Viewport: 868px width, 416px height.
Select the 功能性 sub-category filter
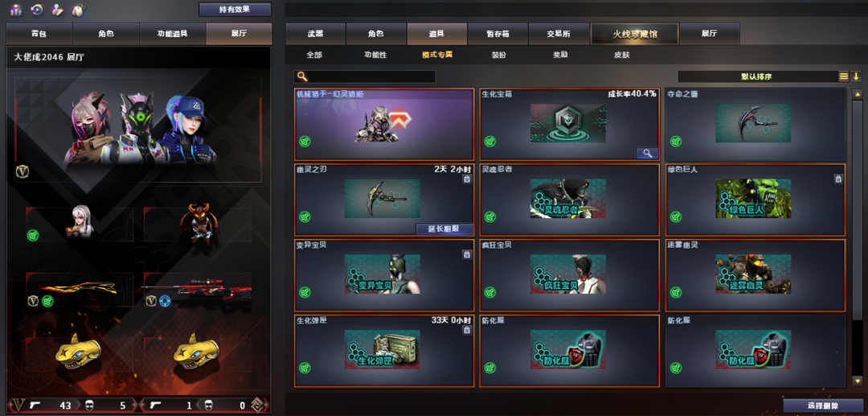pyautogui.click(x=375, y=55)
